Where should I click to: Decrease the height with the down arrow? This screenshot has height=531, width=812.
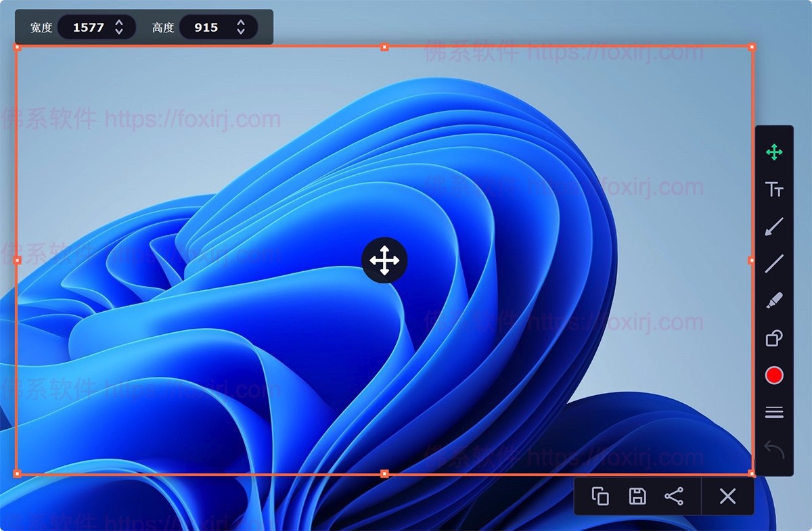coord(241,32)
